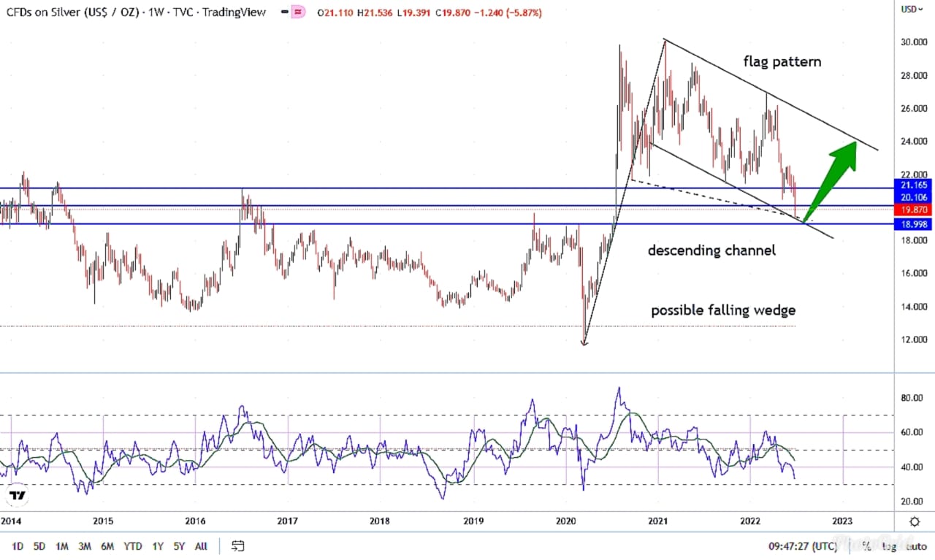935x560 pixels.
Task: Click the 24.000 price axis label
Action: pos(915,142)
